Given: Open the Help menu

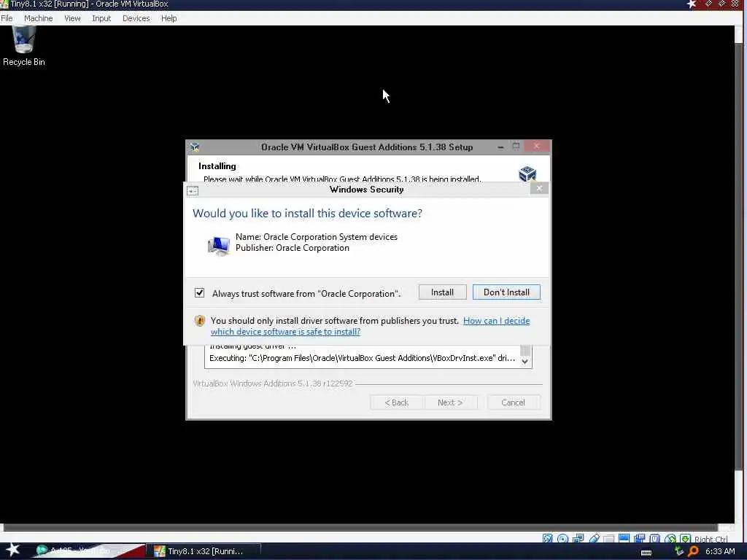Looking at the screenshot, I should (169, 18).
